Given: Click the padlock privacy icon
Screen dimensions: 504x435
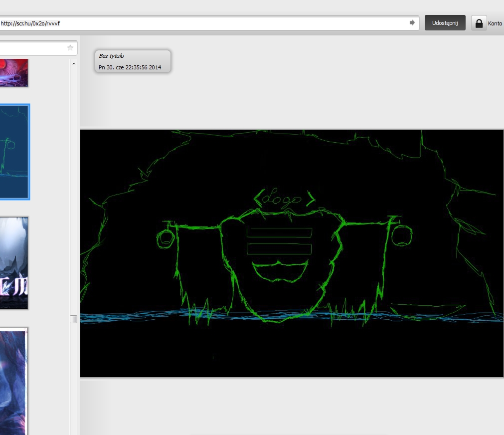Looking at the screenshot, I should pos(479,23).
